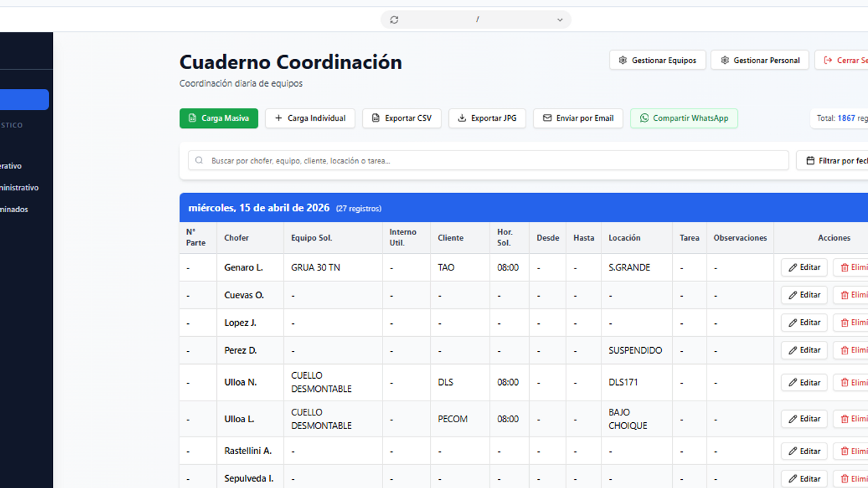Delete the Ulloa N. record
868x488 pixels.
[x=850, y=382]
